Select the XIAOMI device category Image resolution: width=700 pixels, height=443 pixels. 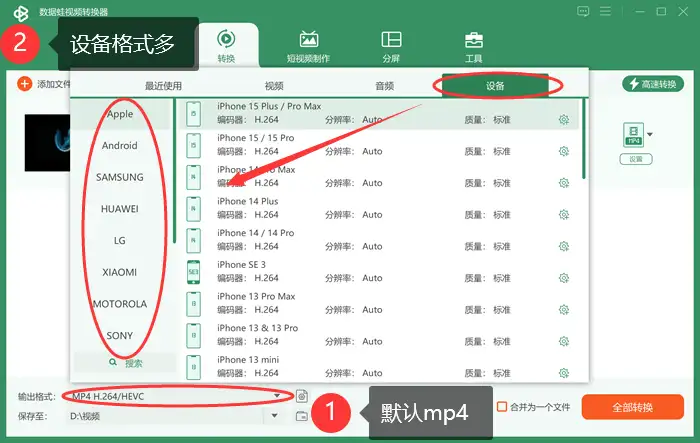(120, 272)
